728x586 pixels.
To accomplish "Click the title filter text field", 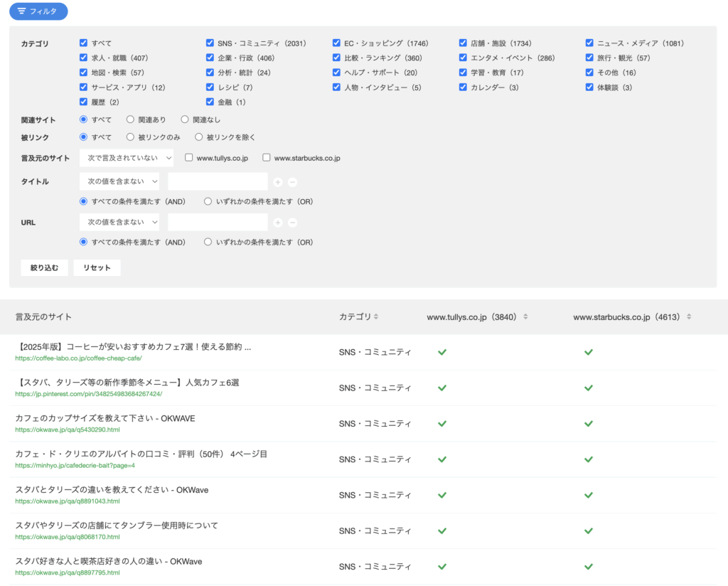I will tap(218, 182).
